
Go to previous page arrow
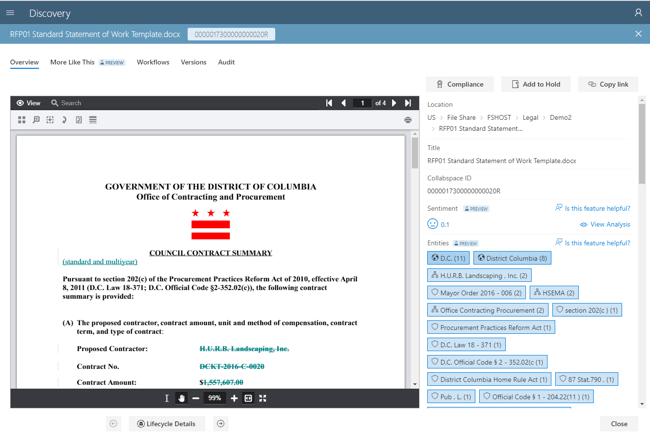343,103
